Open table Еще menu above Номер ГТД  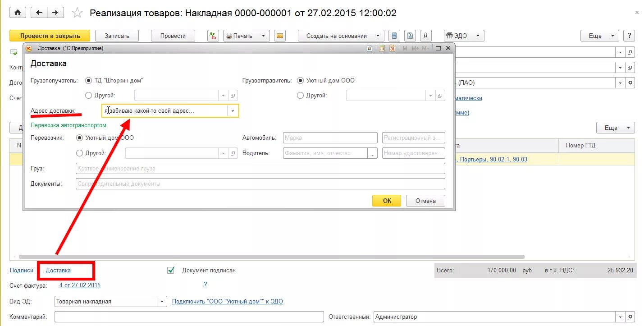coord(616,128)
